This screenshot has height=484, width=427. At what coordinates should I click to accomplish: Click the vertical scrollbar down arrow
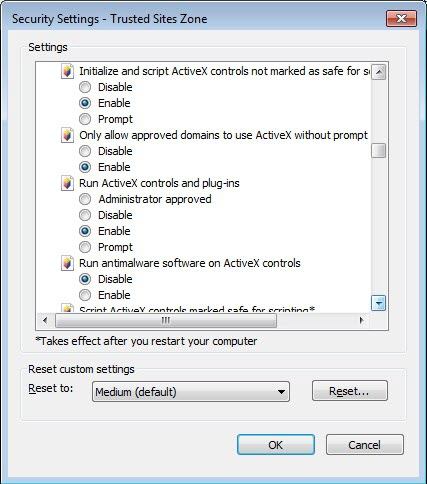click(x=378, y=303)
